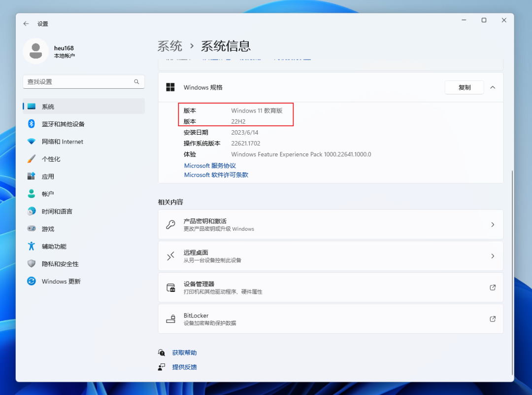
Task: Click the 获取帮助 headset icon
Action: pyautogui.click(x=162, y=353)
